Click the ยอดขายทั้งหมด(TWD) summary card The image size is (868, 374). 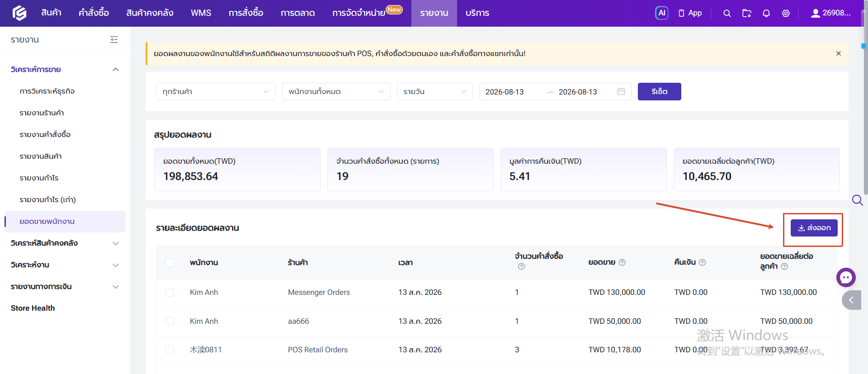237,170
